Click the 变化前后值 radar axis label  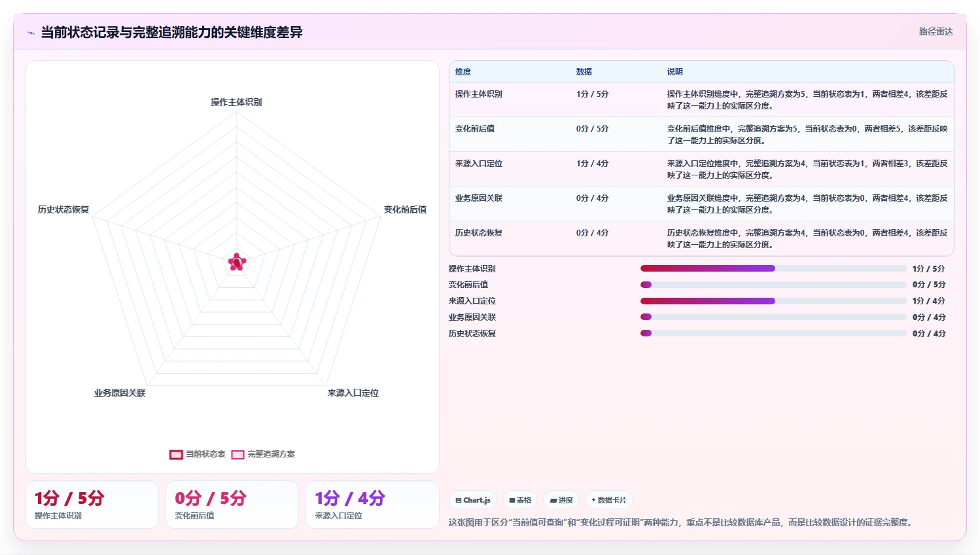[405, 209]
